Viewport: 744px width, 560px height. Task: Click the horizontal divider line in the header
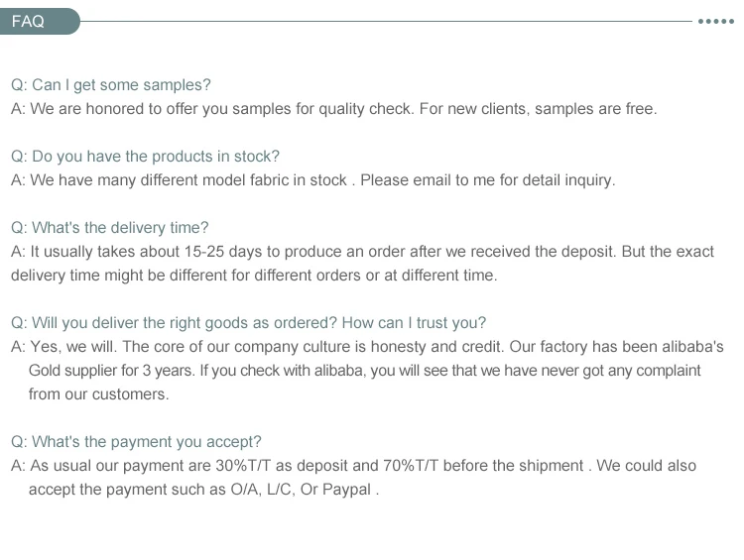387,21
